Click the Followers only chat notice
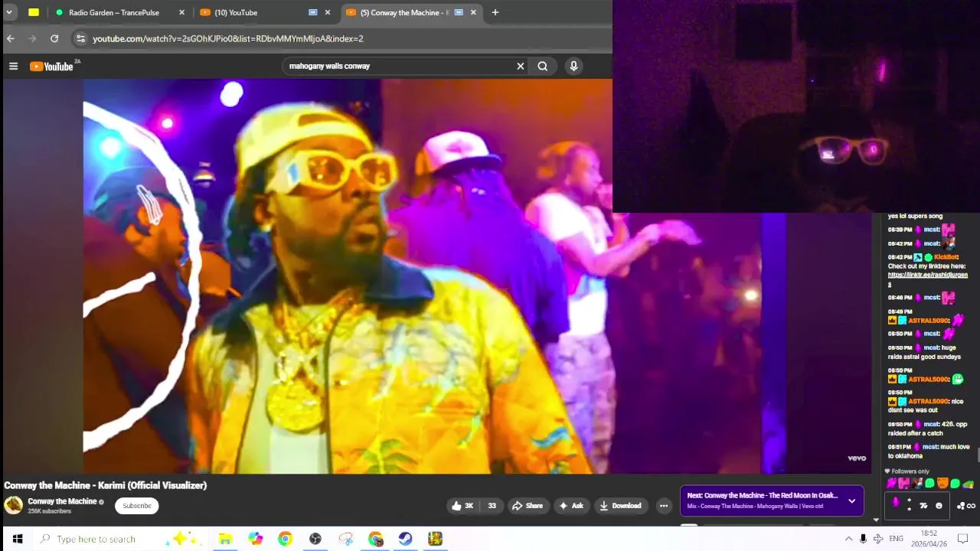 [907, 471]
